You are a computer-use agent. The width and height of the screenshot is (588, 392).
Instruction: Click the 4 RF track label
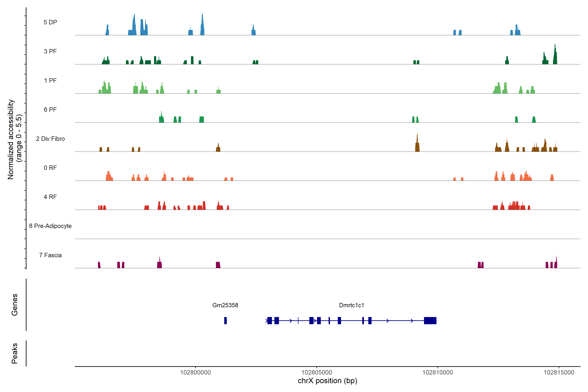[50, 197]
